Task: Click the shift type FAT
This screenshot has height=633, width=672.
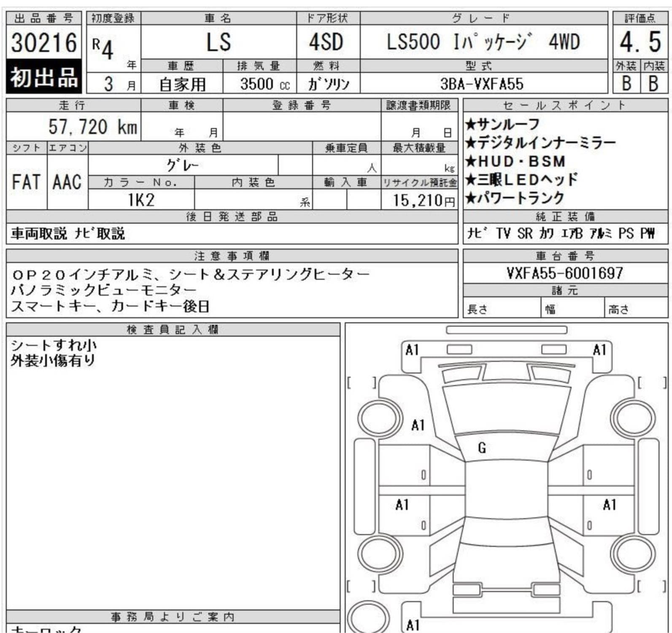Action: pos(27,182)
